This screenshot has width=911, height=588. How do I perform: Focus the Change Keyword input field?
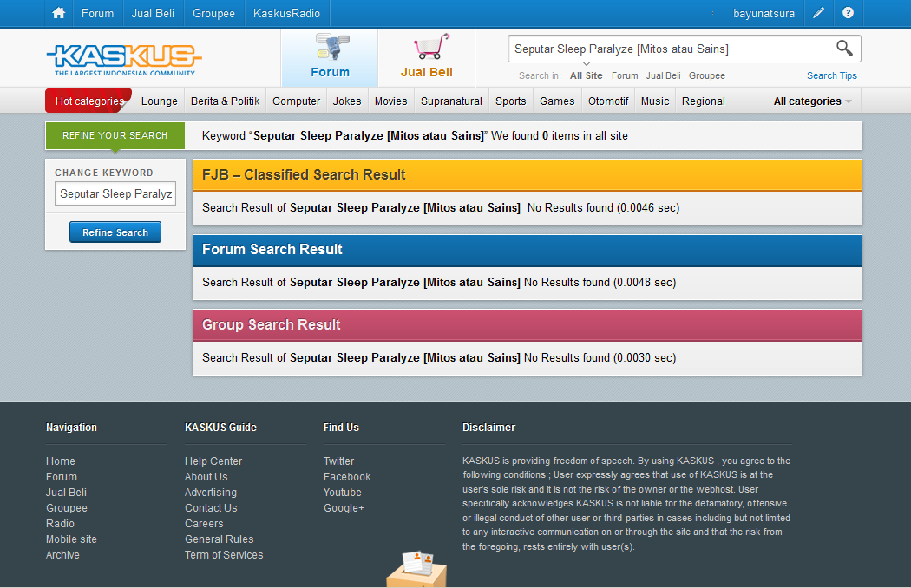115,193
